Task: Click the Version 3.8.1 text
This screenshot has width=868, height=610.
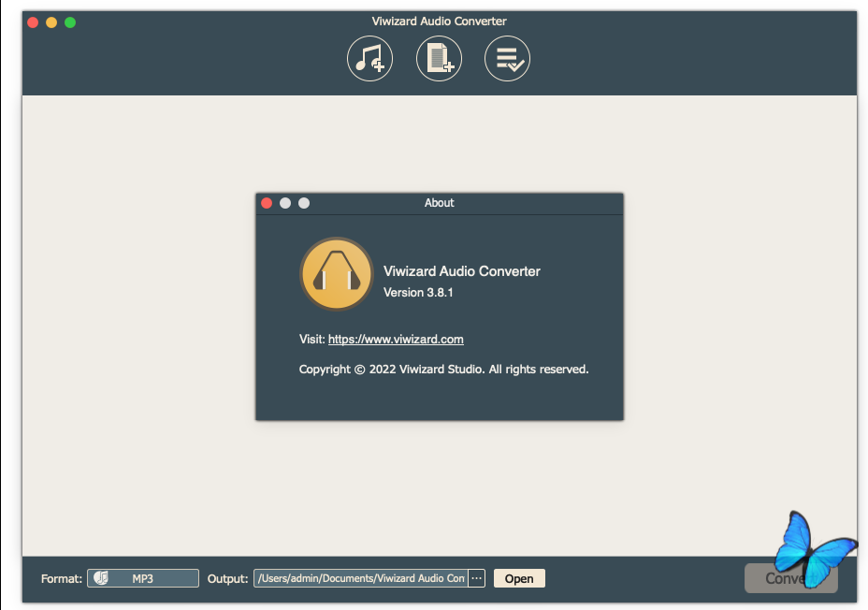Action: click(418, 293)
